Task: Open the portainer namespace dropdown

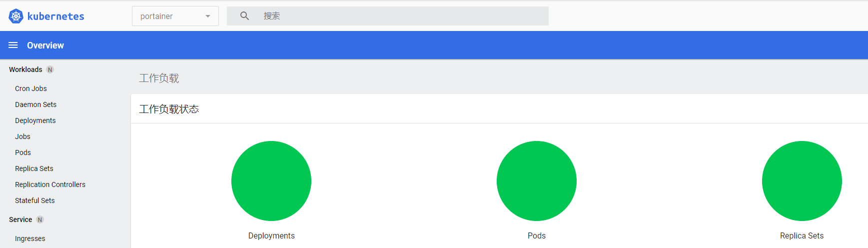Action: (x=170, y=16)
